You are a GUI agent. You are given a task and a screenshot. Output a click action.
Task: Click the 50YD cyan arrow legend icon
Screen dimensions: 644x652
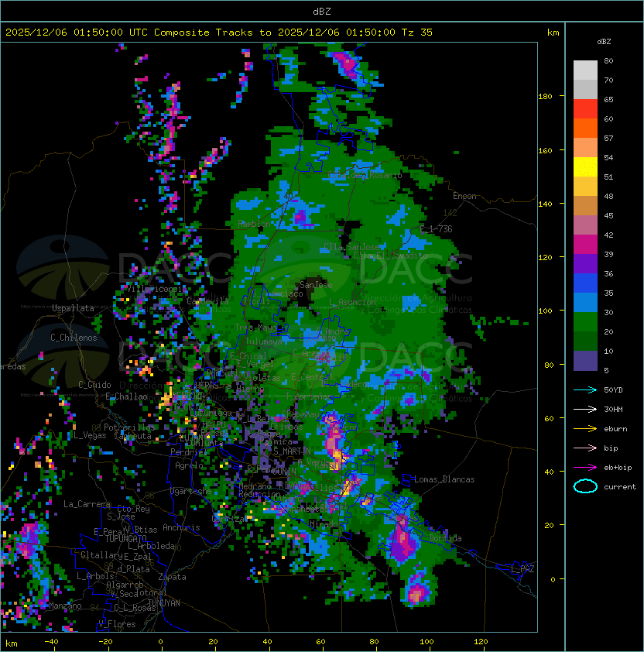585,389
